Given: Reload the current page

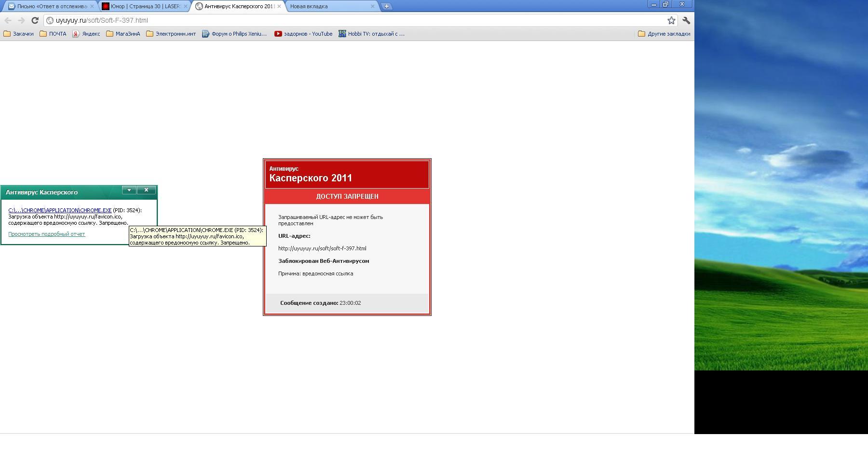Looking at the screenshot, I should [x=35, y=20].
